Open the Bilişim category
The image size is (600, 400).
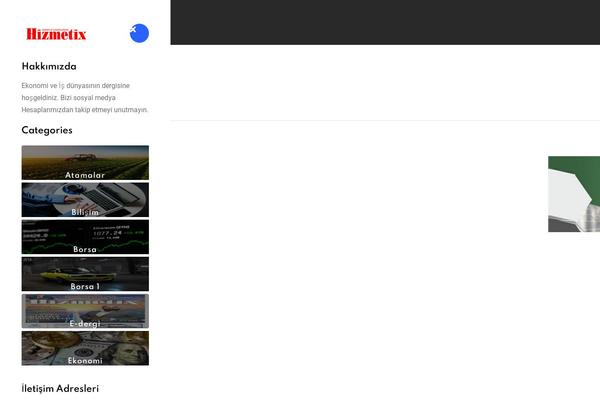coord(85,200)
